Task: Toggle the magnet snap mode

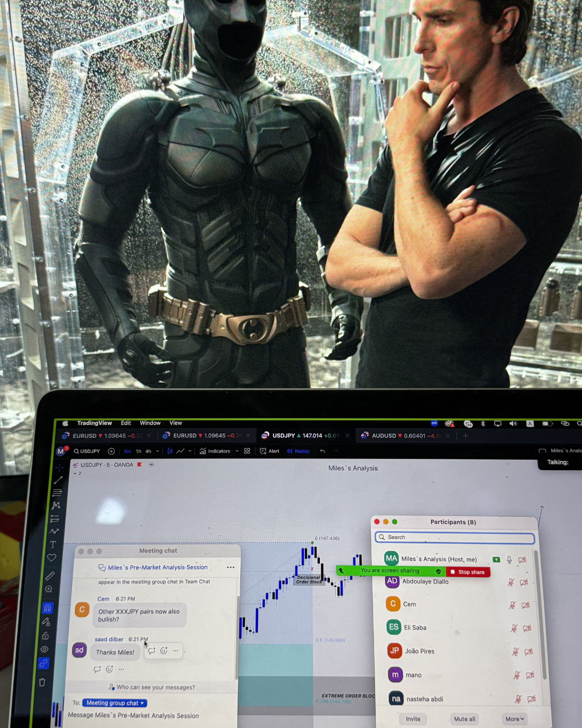Action: (47, 608)
